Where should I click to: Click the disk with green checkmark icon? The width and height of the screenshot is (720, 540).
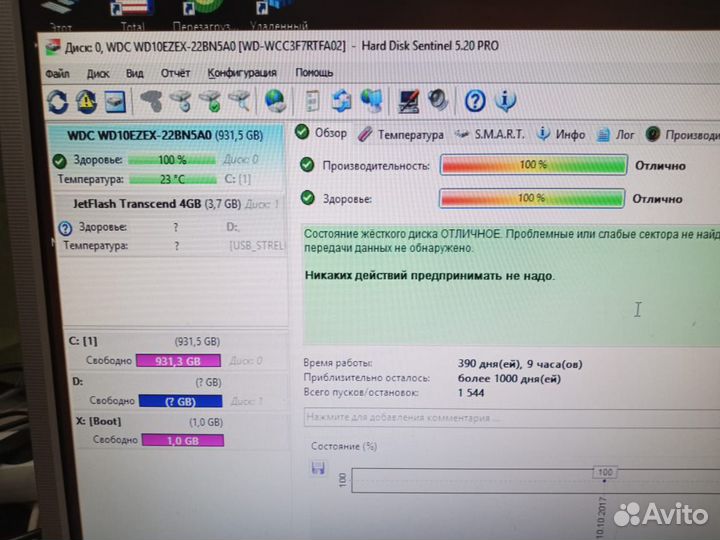pos(210,101)
